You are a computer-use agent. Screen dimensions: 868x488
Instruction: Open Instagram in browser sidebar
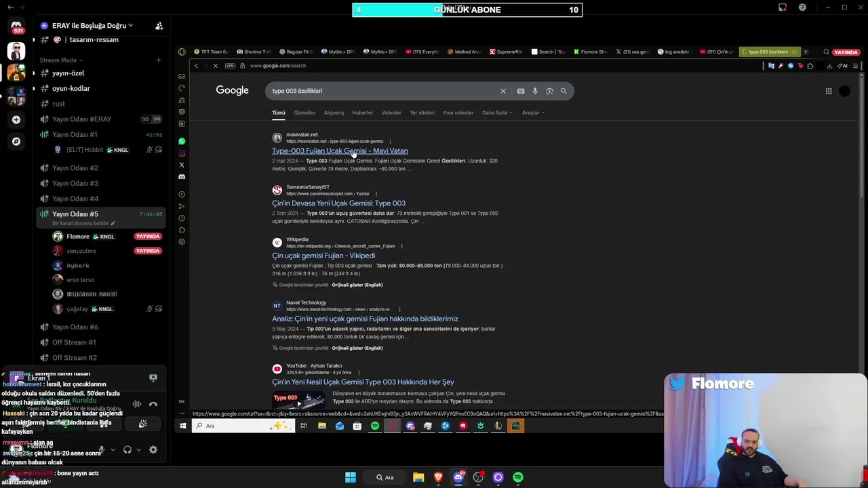182,153
